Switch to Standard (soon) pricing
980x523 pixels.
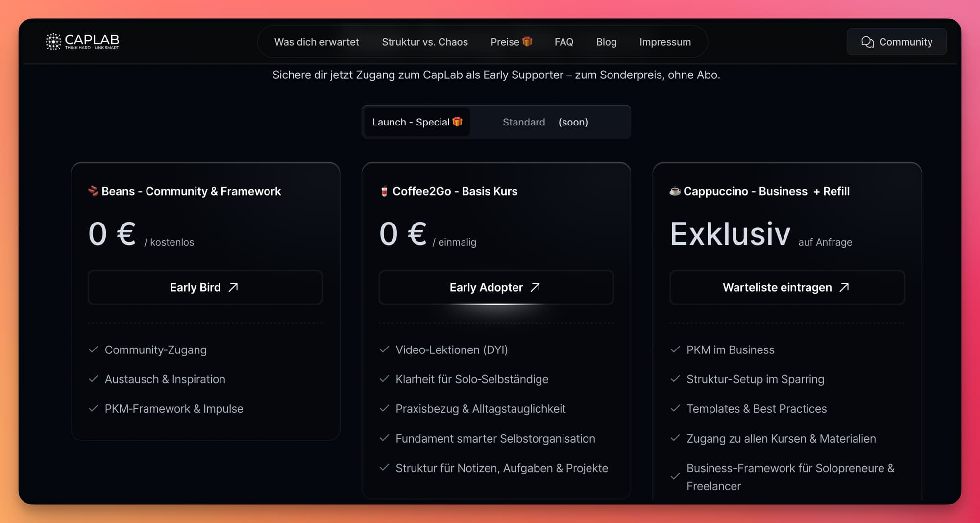tap(545, 122)
